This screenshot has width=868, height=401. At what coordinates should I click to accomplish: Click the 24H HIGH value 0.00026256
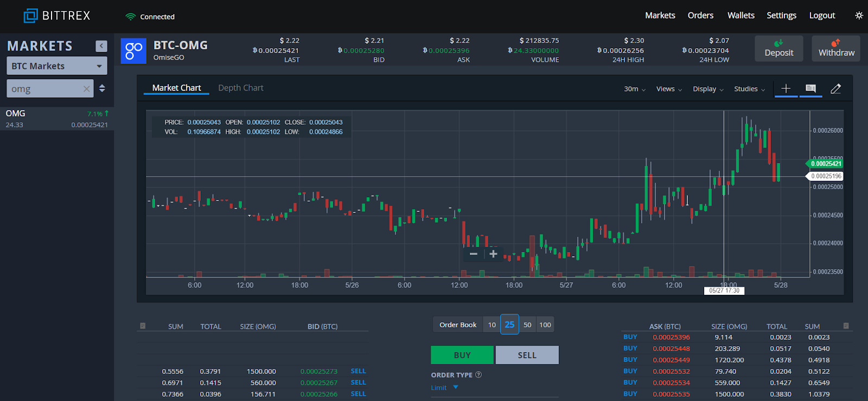[x=621, y=50]
